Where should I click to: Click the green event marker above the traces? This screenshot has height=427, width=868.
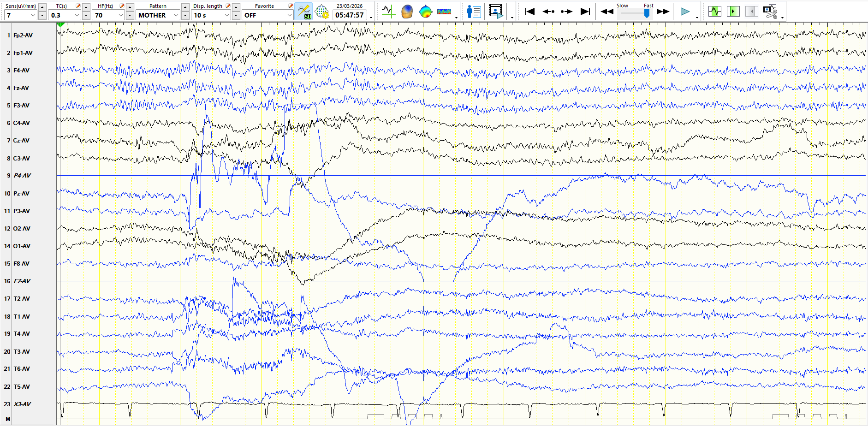pyautogui.click(x=60, y=24)
